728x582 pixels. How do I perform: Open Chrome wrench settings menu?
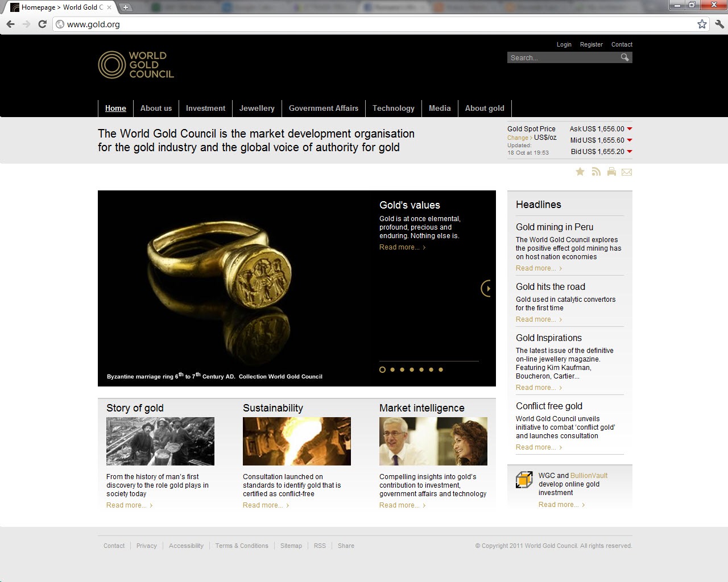(719, 24)
